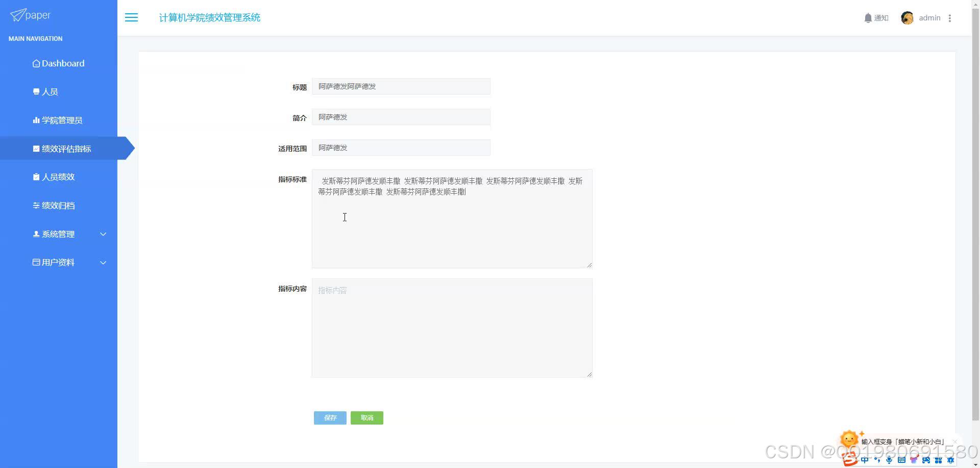
Task: Open the IME toolbox grid icon
Action: [x=938, y=460]
